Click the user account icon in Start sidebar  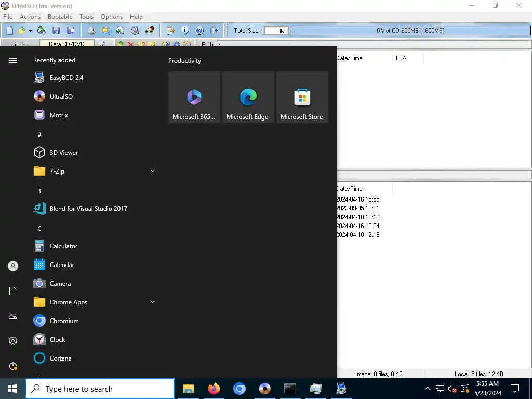click(x=13, y=266)
